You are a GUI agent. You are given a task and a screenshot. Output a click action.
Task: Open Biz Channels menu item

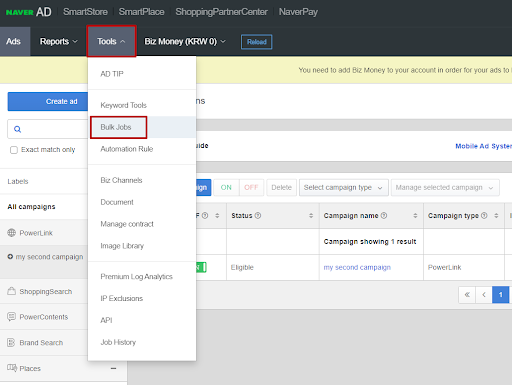pyautogui.click(x=142, y=180)
